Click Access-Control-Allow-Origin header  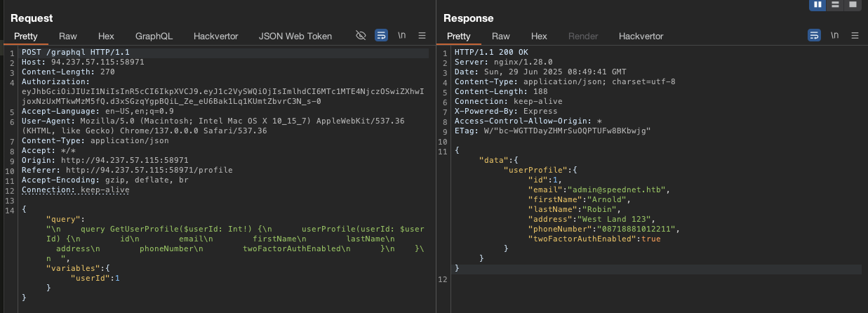pyautogui.click(x=528, y=121)
